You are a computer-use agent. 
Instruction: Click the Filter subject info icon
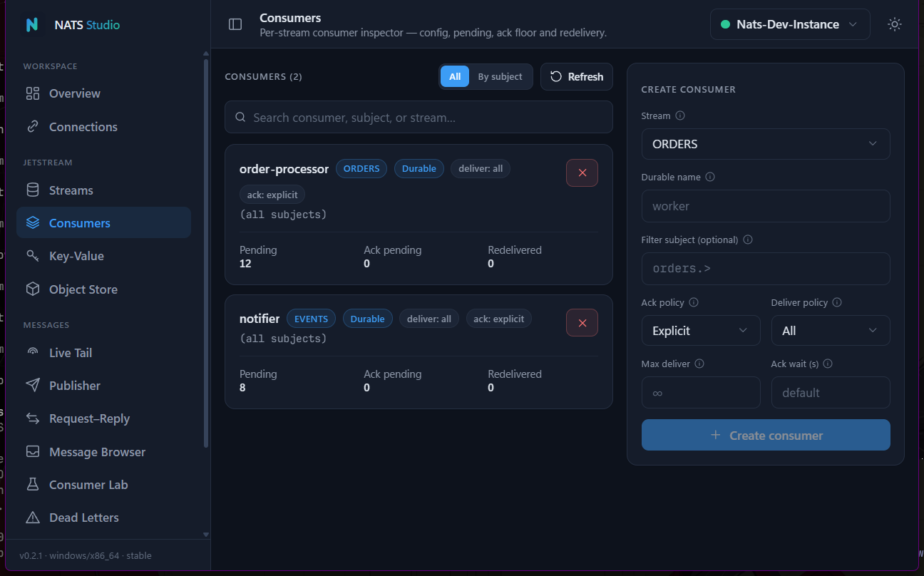click(x=748, y=240)
